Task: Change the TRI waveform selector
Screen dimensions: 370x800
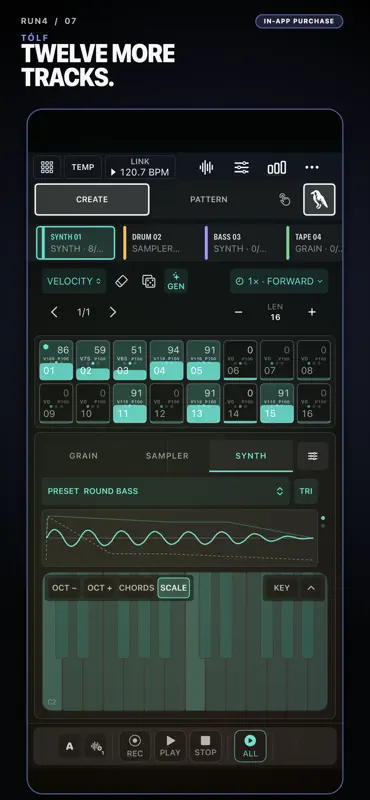Action: click(x=306, y=491)
